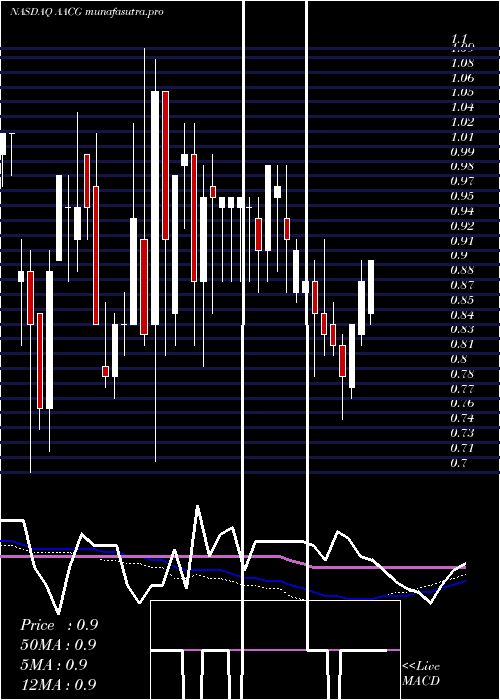
Task: Select the '50MA : 0.9' legend text
Action: [x=59, y=645]
